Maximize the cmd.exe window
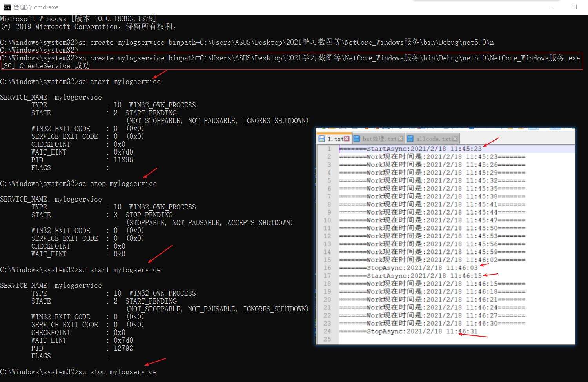The image size is (588, 382). coord(574,7)
